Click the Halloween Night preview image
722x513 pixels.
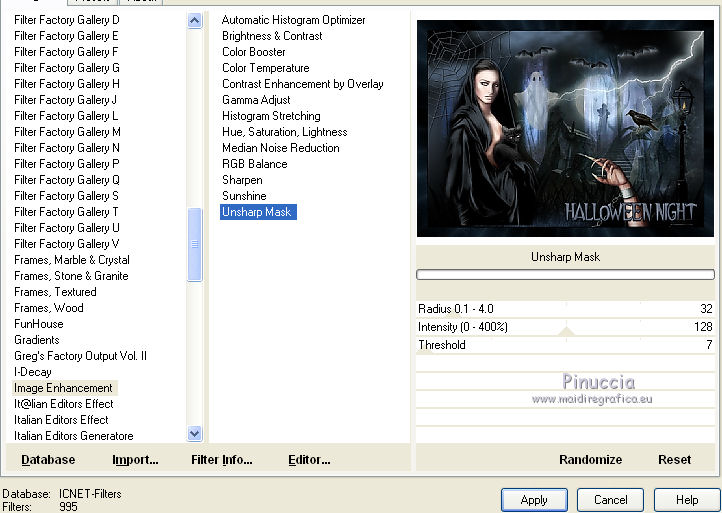(565, 128)
